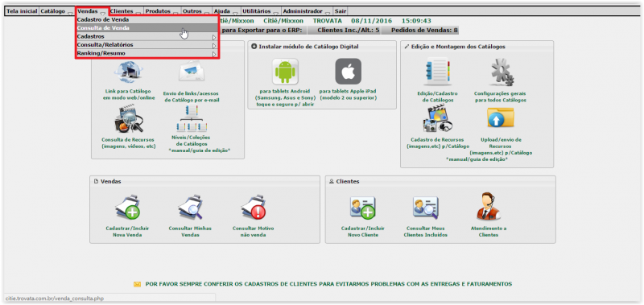Expand the Cadastros submenu arrow

[x=214, y=37]
